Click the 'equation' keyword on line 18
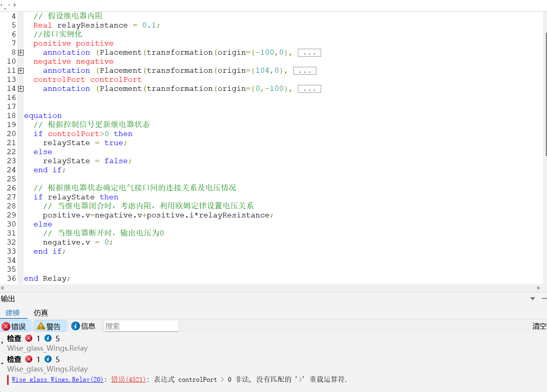547x392 pixels. pos(43,116)
